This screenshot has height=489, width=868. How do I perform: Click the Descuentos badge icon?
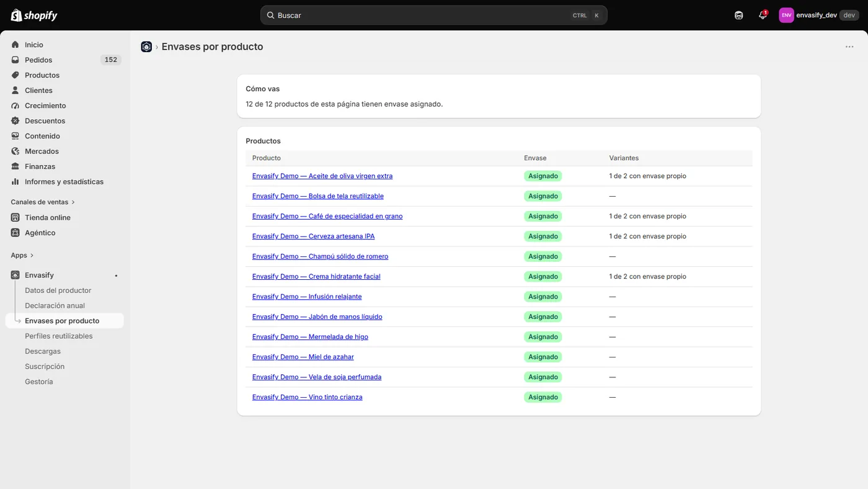(x=15, y=121)
